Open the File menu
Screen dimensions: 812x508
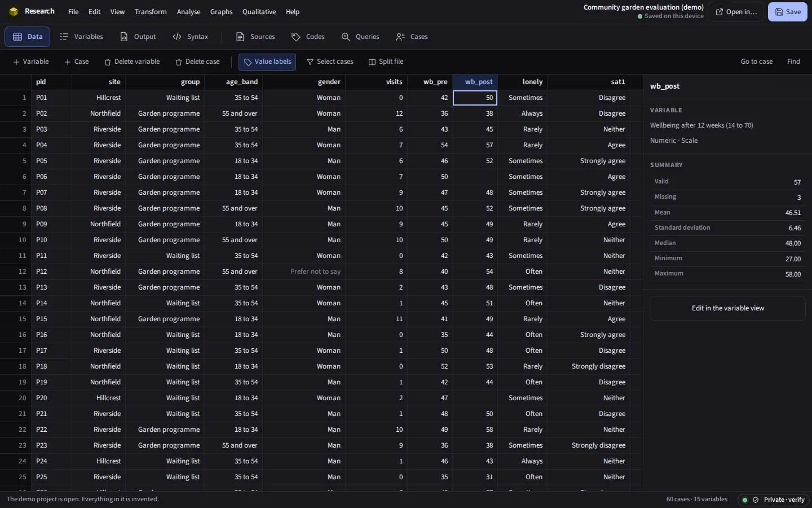click(73, 12)
